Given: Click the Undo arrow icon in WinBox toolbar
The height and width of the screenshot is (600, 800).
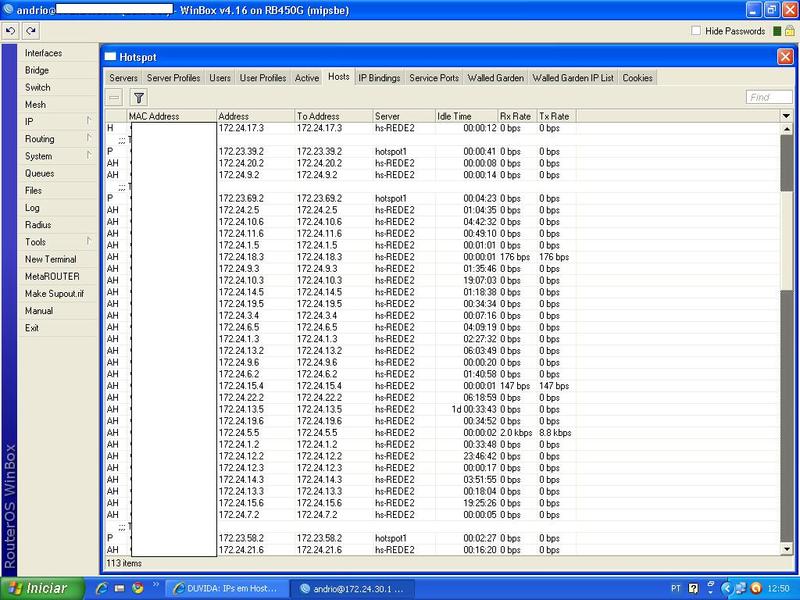Looking at the screenshot, I should pos(10,31).
